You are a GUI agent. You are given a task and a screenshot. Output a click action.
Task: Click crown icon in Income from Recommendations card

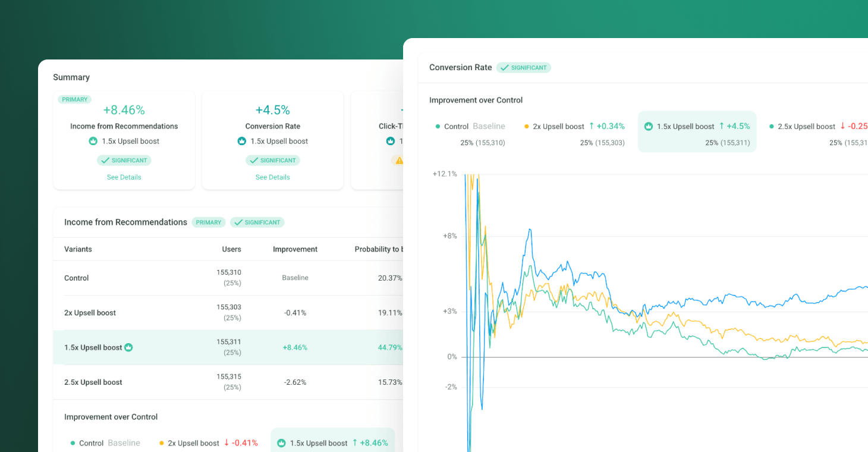(93, 142)
